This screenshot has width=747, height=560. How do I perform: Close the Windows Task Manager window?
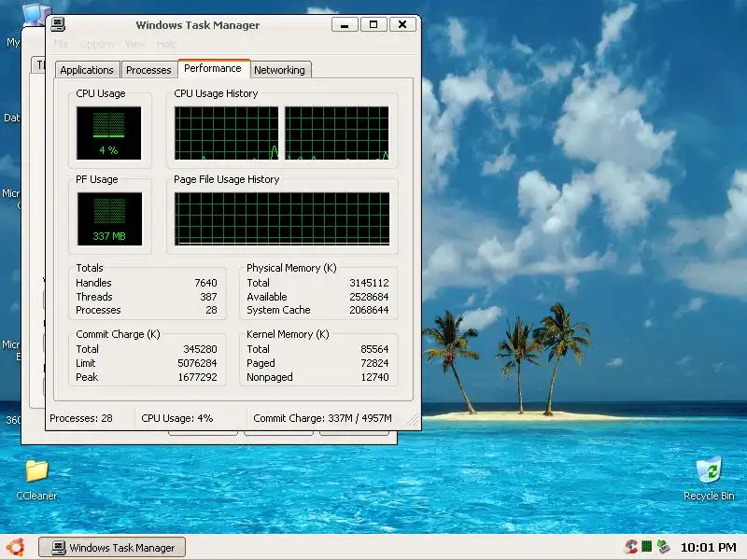(x=402, y=24)
